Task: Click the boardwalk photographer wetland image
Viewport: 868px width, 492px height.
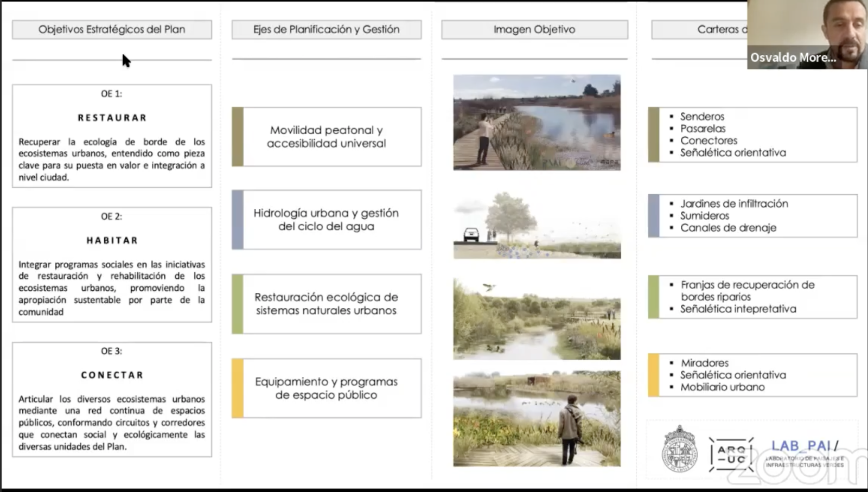Action: [537, 123]
